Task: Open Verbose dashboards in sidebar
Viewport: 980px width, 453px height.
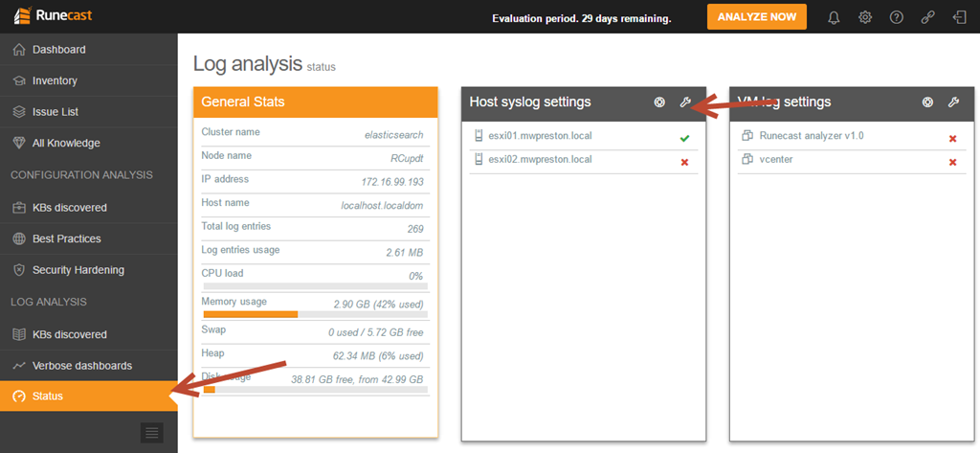Action: coord(89,366)
